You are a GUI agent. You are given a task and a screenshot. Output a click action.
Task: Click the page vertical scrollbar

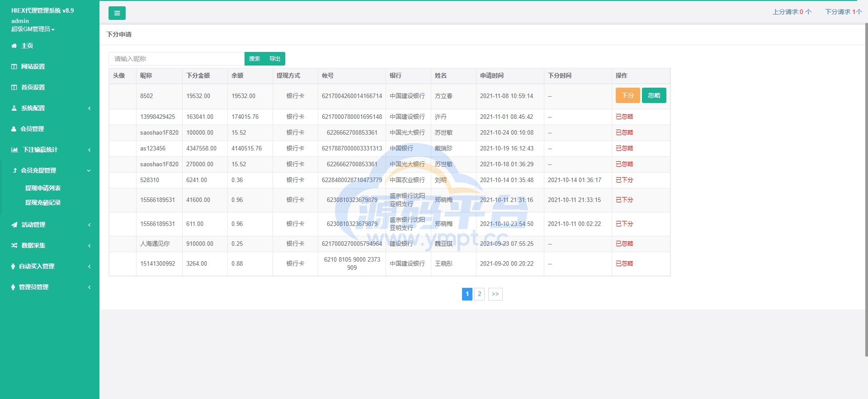pyautogui.click(x=866, y=190)
